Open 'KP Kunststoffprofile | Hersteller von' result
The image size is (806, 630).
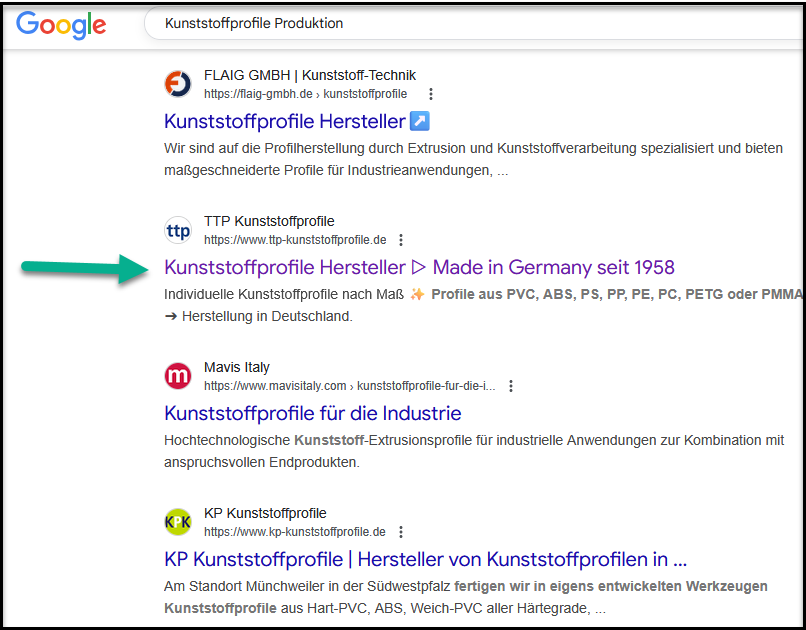click(x=425, y=559)
